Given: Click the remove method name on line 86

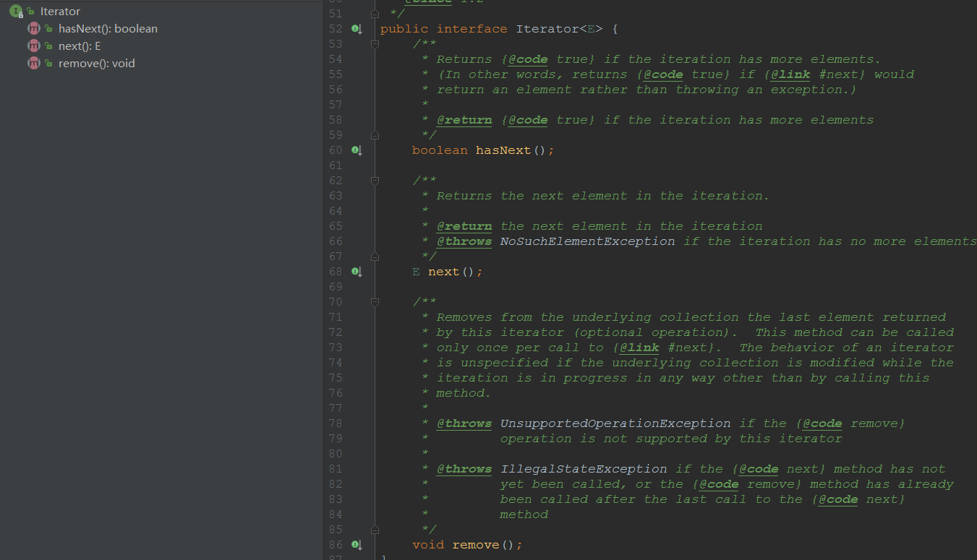Looking at the screenshot, I should [x=476, y=545].
